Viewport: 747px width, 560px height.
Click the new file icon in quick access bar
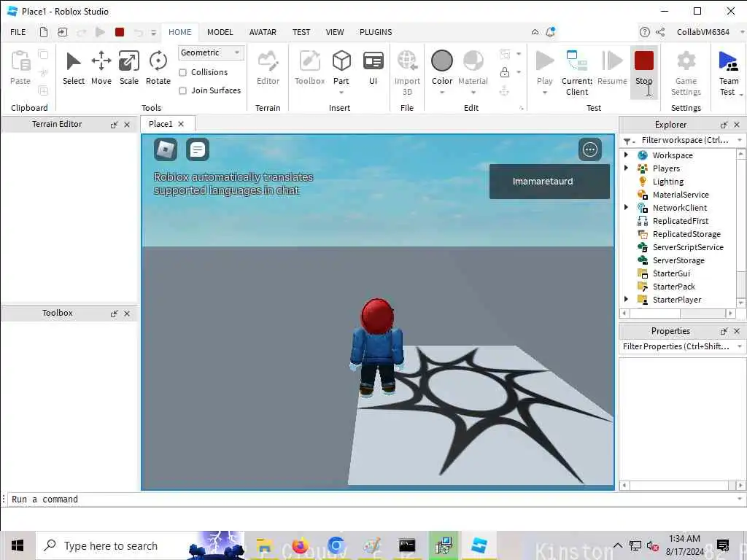tap(43, 32)
